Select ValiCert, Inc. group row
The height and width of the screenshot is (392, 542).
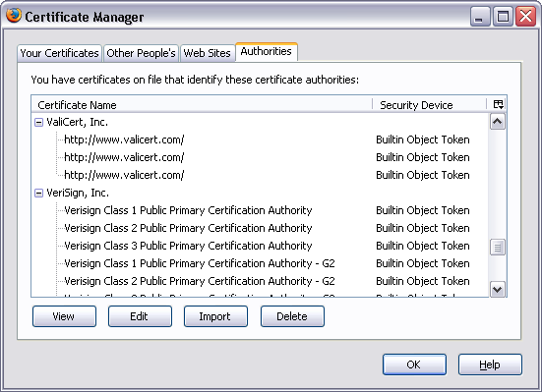coord(260,122)
